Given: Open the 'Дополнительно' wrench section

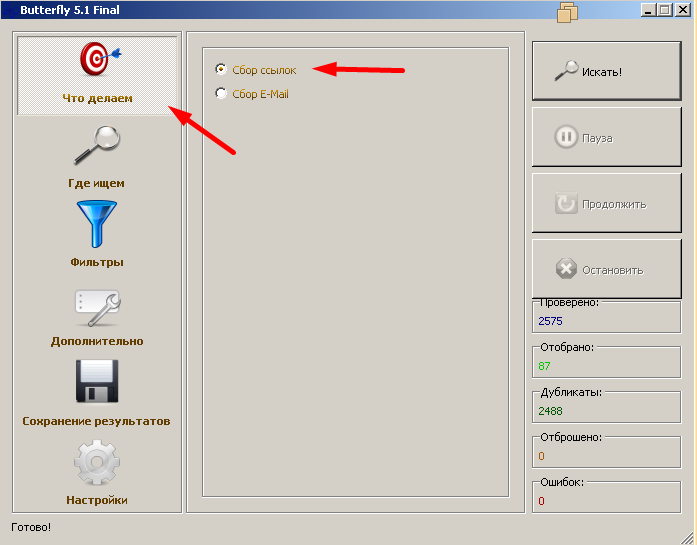Looking at the screenshot, I should [x=97, y=314].
